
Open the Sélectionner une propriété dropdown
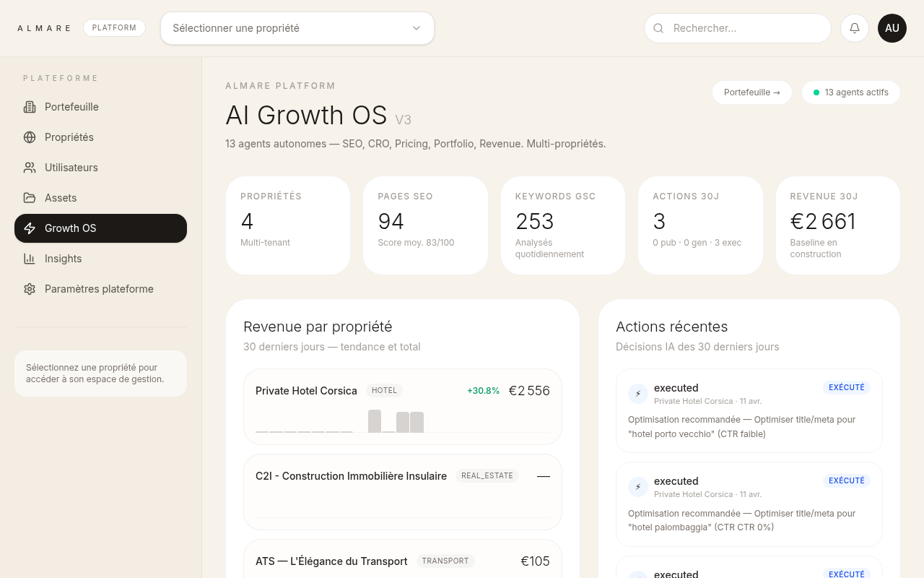point(297,28)
